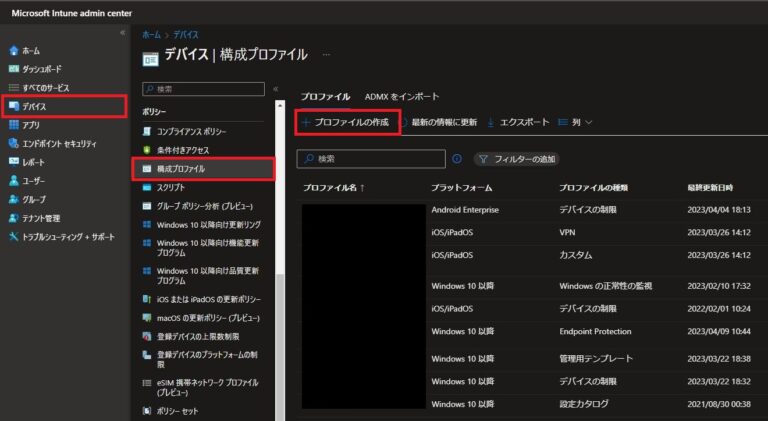
Task: Click the ユーザー person icon
Action: click(x=14, y=181)
